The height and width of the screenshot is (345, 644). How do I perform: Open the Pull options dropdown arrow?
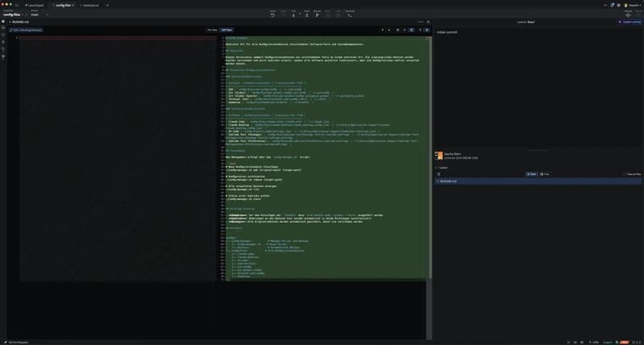click(299, 15)
